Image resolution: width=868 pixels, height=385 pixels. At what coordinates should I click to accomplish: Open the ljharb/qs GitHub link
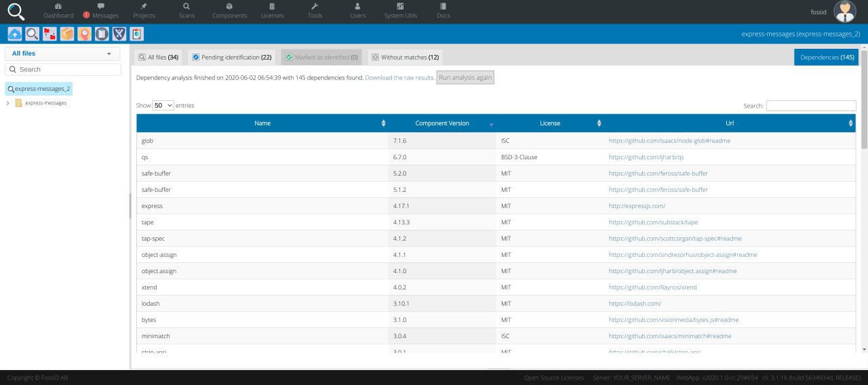coord(646,157)
